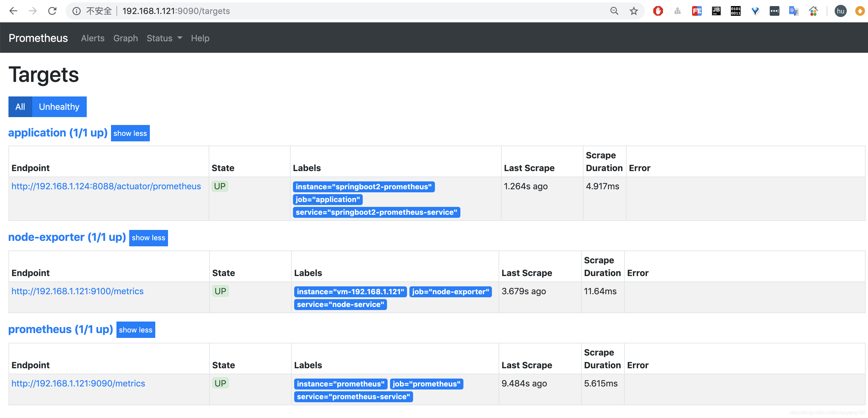
Task: Toggle the Unhealthy filter button
Action: 59,107
